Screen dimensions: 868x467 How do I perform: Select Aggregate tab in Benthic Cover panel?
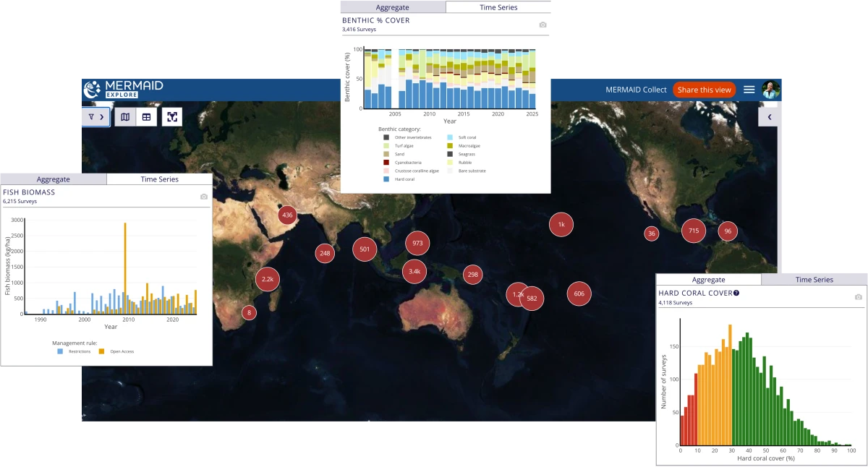pyautogui.click(x=393, y=7)
